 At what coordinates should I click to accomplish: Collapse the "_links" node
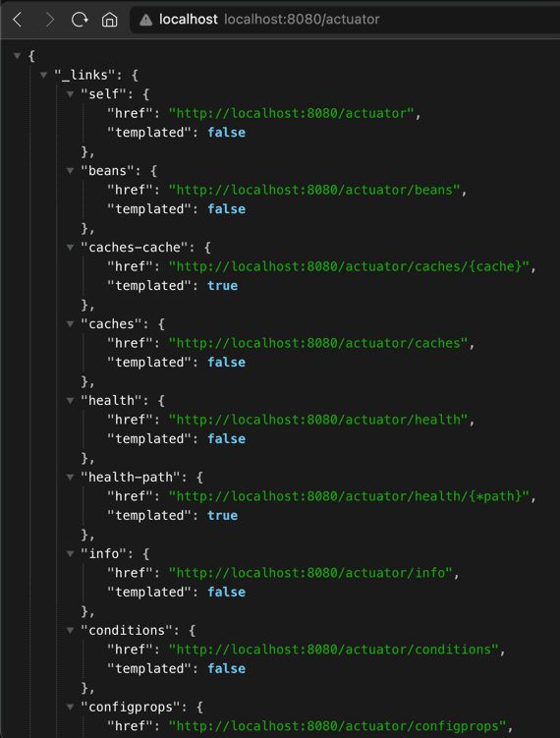coord(44,75)
